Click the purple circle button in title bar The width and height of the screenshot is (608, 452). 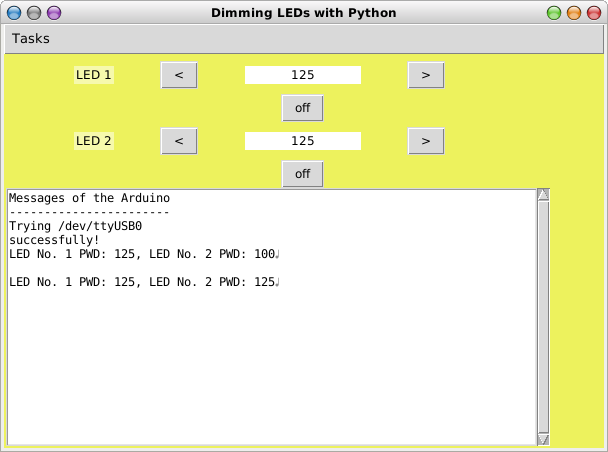[x=54, y=13]
